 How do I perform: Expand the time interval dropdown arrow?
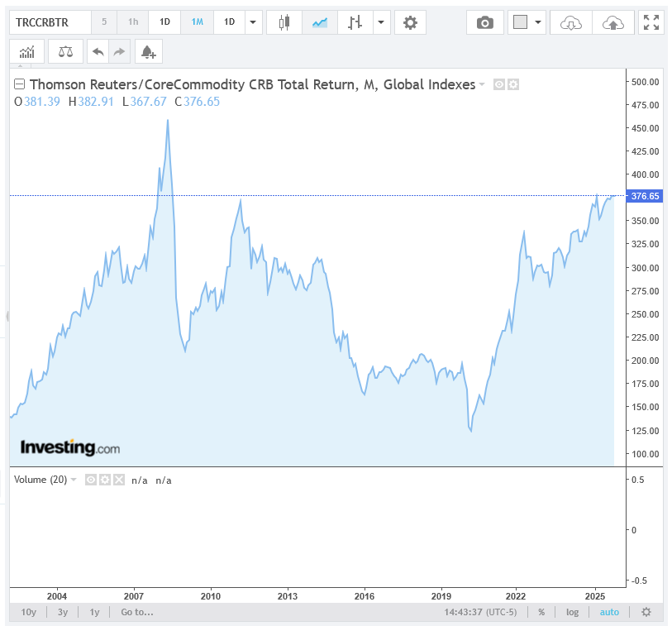coord(254,22)
